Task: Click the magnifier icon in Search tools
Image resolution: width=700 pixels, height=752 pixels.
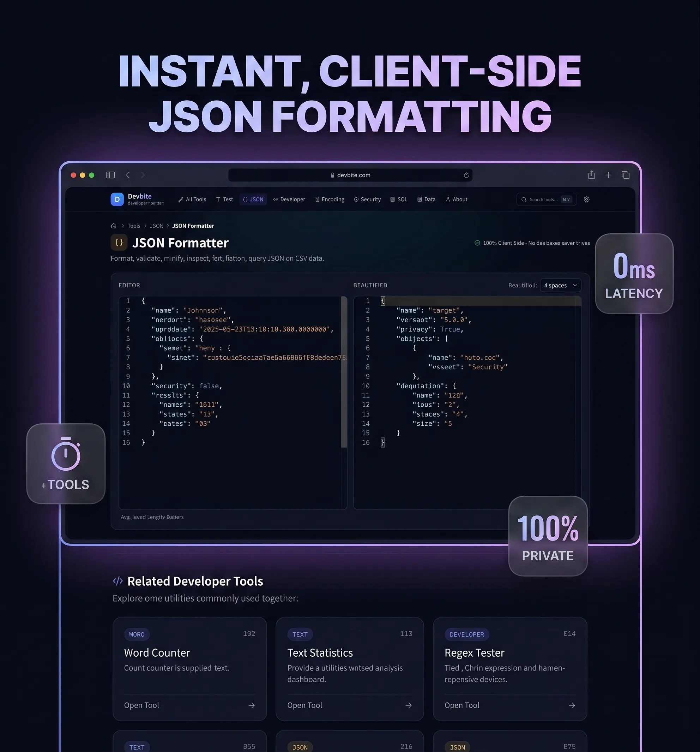Action: (524, 200)
